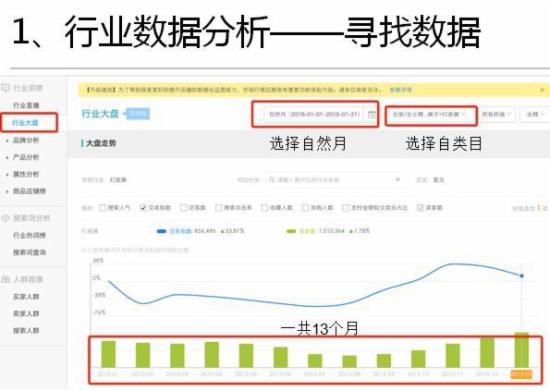Open the 所有终端 dropdown
This screenshot has height=391, width=550.
click(x=496, y=114)
